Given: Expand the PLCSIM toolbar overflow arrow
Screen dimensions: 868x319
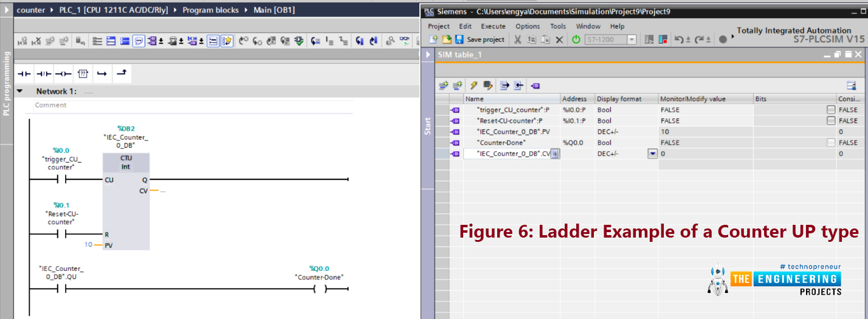Looking at the screenshot, I should click(732, 36).
